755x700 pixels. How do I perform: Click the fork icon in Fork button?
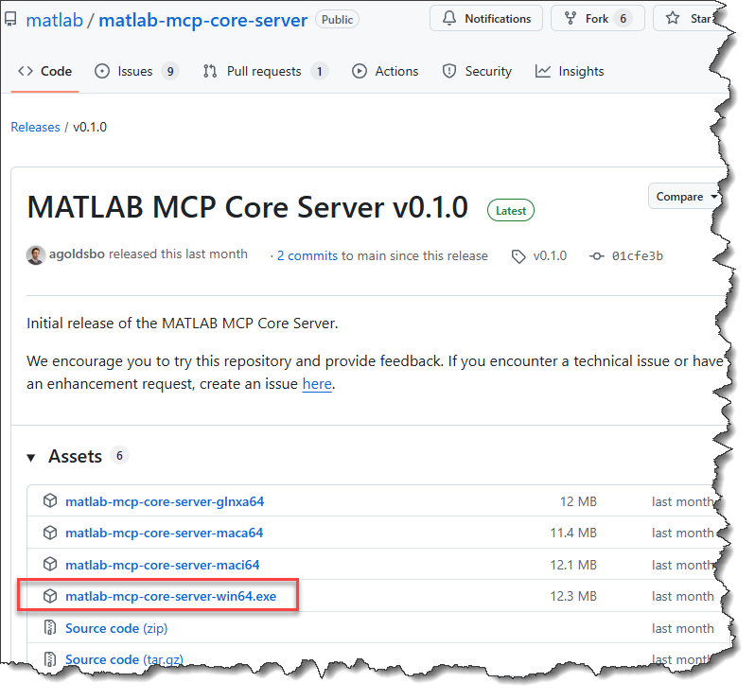tap(571, 19)
